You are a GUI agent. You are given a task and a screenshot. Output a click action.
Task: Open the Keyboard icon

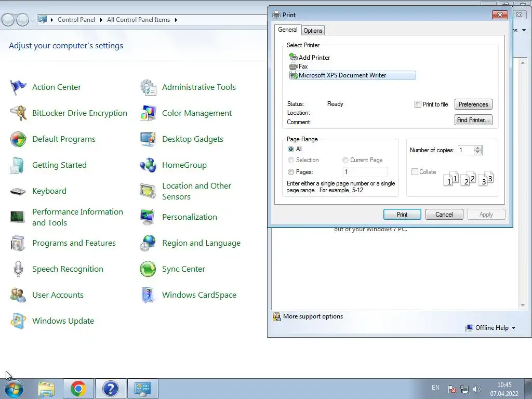click(x=18, y=191)
